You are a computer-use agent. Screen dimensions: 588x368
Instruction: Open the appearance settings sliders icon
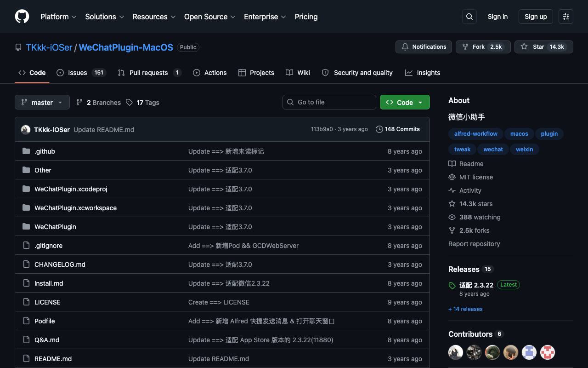coord(566,17)
